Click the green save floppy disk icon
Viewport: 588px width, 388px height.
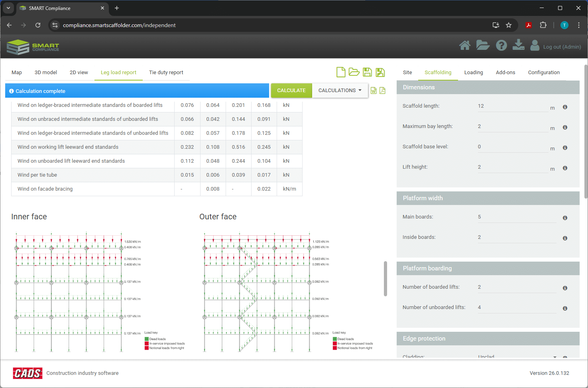pos(367,72)
